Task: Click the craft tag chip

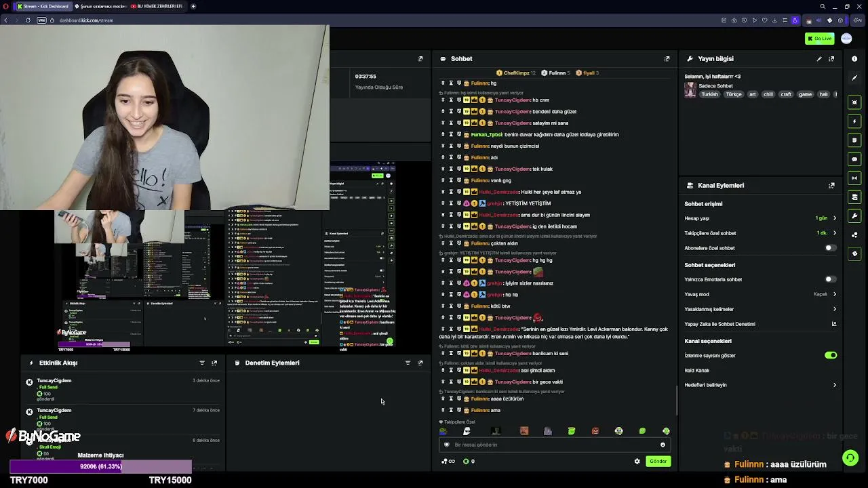Action: point(786,95)
